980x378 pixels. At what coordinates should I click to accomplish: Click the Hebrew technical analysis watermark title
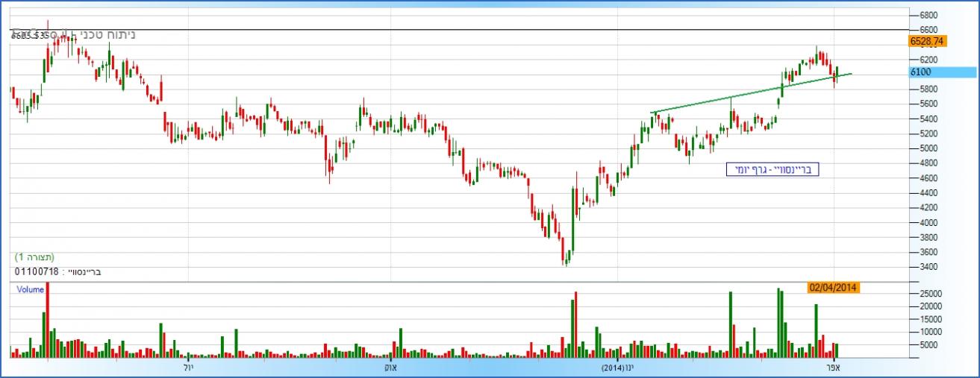(104, 34)
